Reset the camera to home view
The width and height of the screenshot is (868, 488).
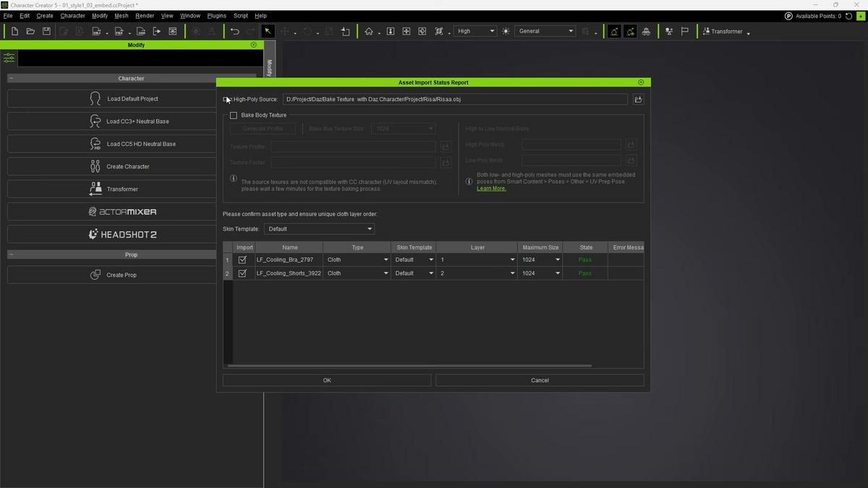(x=368, y=31)
